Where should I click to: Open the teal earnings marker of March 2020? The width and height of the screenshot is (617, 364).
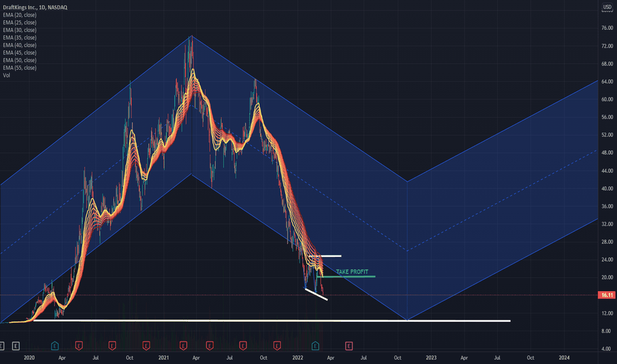click(x=55, y=346)
